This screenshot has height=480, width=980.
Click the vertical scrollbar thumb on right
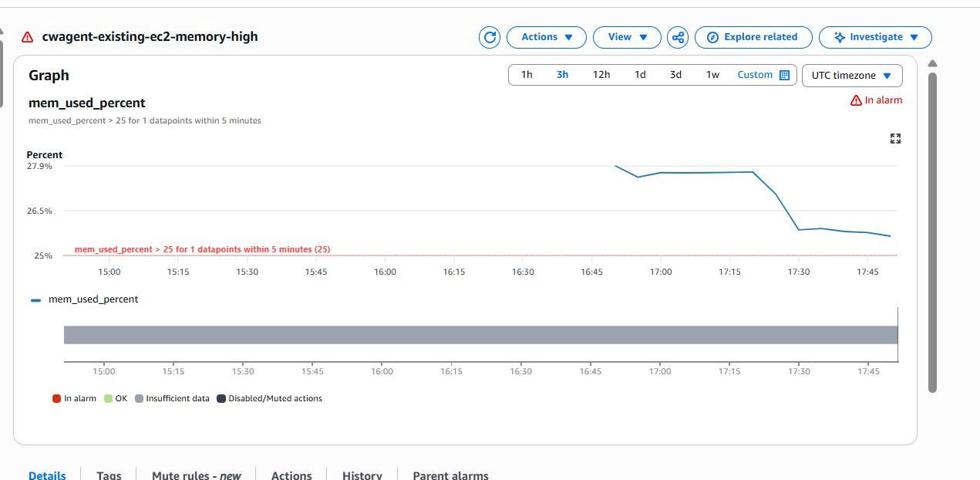pyautogui.click(x=932, y=232)
